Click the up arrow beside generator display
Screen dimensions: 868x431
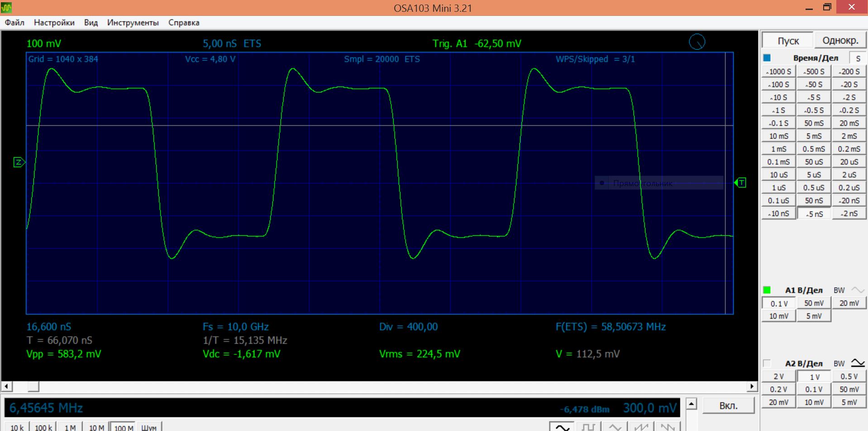691,404
